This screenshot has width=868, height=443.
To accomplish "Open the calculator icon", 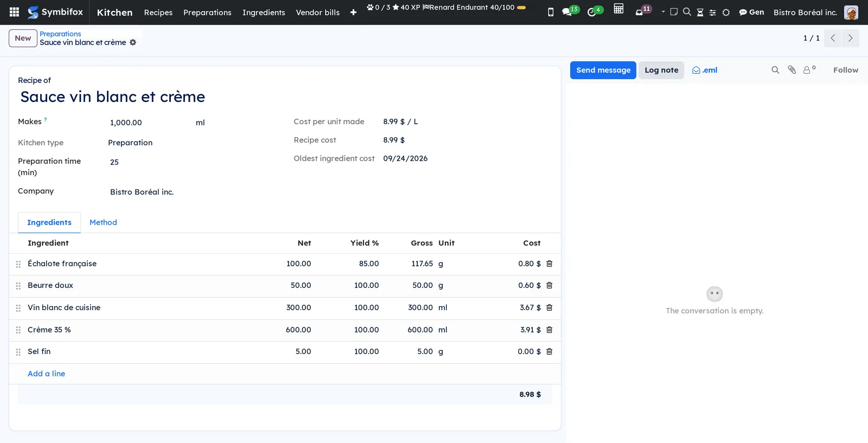I will point(618,9).
